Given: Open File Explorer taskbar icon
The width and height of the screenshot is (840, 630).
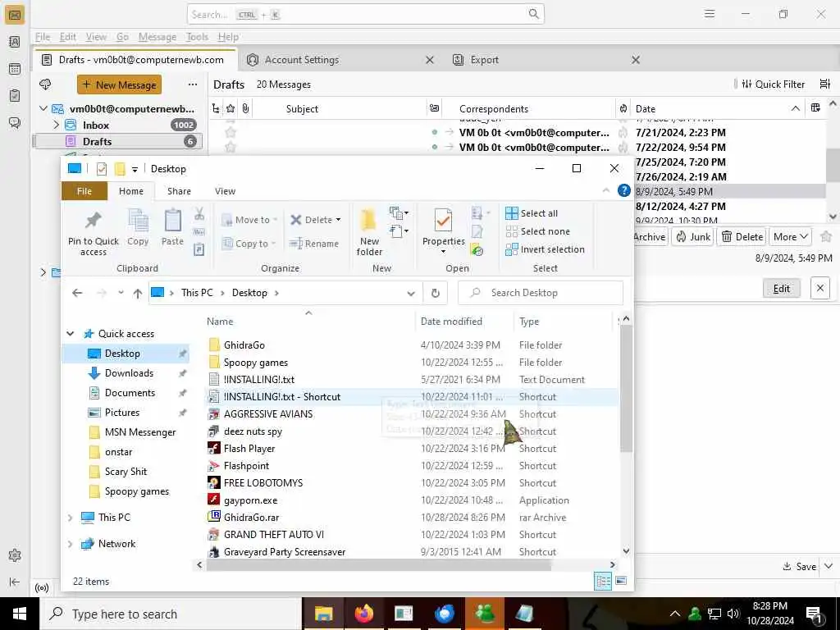Looking at the screenshot, I should 323,614.
